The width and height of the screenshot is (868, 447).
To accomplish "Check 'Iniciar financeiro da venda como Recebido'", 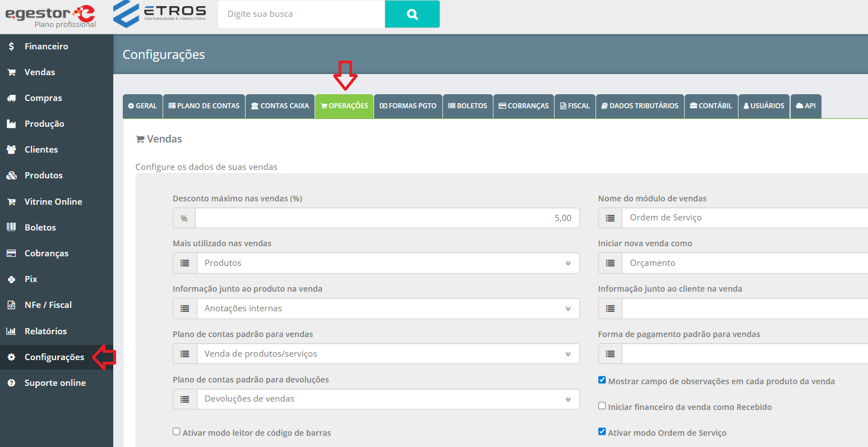I will (602, 406).
